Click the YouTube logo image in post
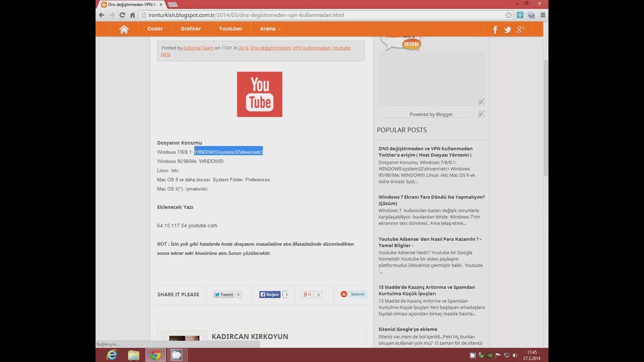 pyautogui.click(x=260, y=95)
